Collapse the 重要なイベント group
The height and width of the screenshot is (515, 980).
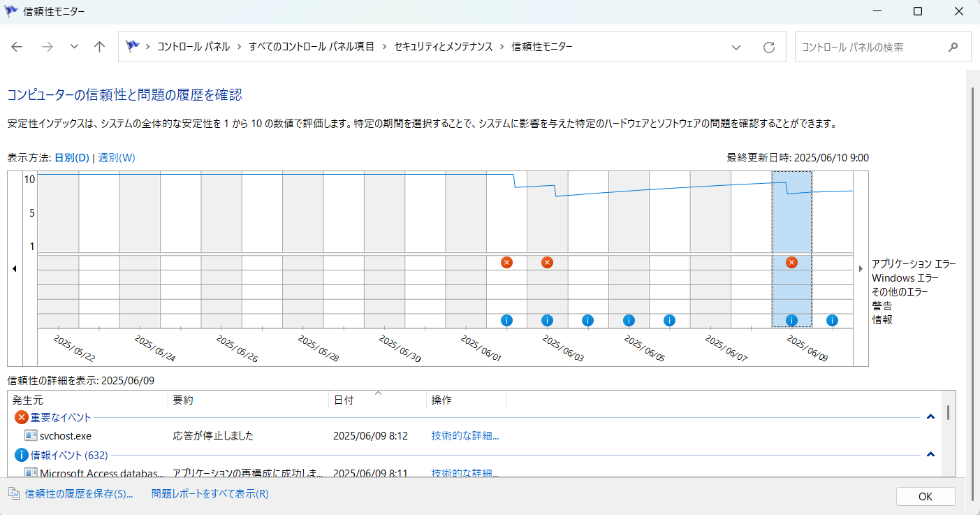[x=930, y=417]
